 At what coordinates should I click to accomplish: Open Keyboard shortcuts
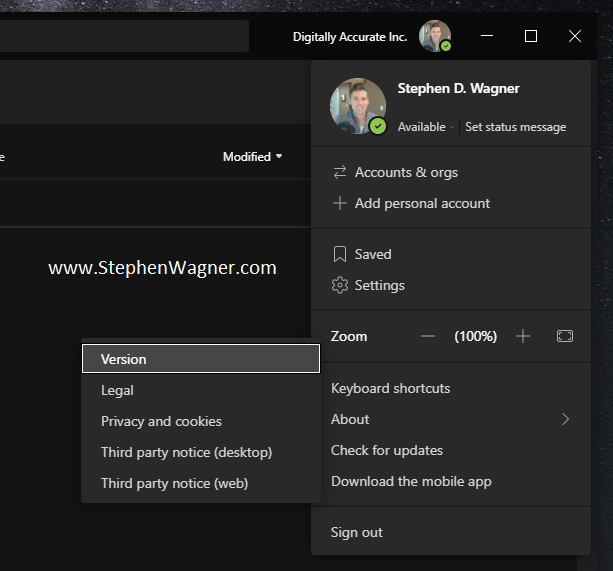(451, 388)
